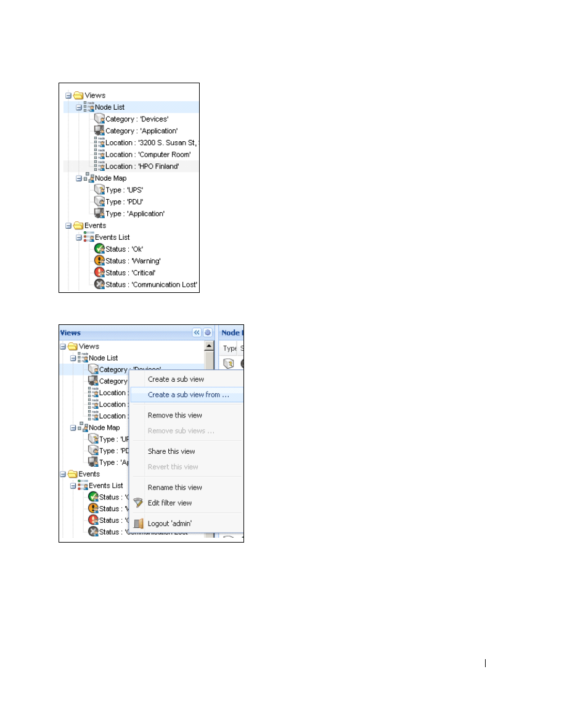The width and height of the screenshot is (588, 706).
Task: Choose 'Create a sub view from …' menu entry
Action: 188,395
